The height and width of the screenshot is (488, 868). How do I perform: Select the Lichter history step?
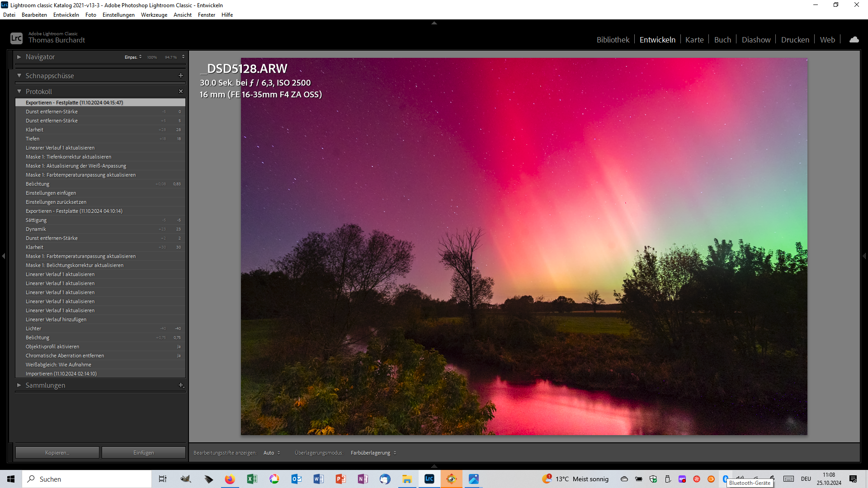pos(33,328)
